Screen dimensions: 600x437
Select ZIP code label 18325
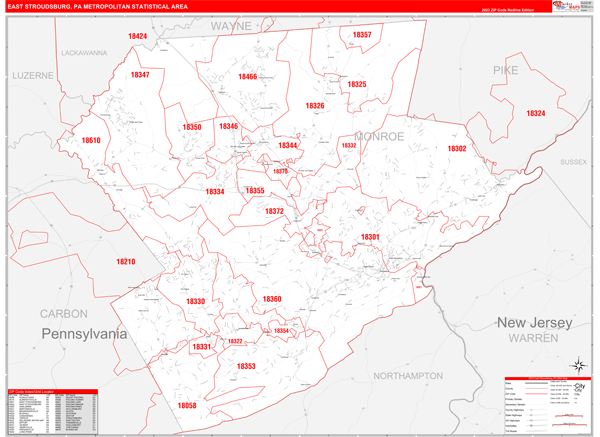357,84
